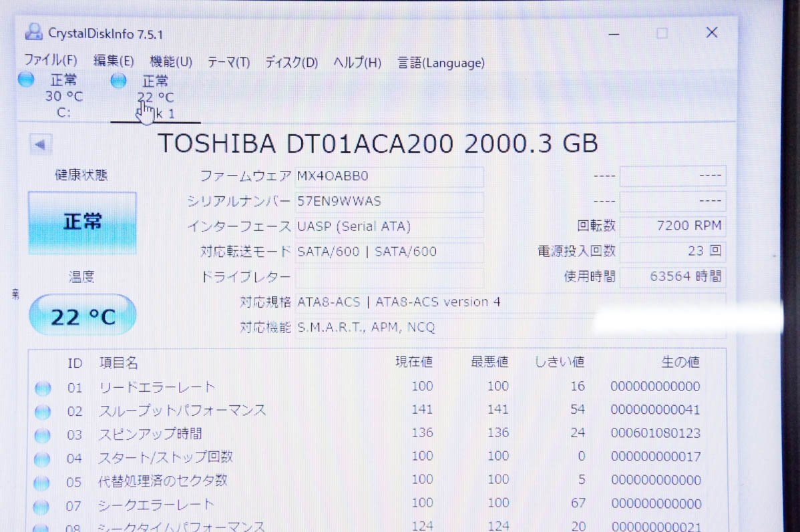Open the テーマ(T) menu
This screenshot has height=532, width=800.
pos(228,62)
